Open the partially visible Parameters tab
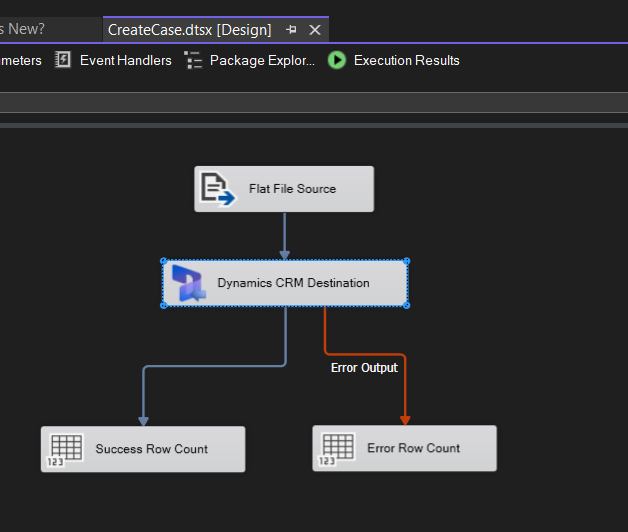The image size is (628, 532). (x=20, y=60)
